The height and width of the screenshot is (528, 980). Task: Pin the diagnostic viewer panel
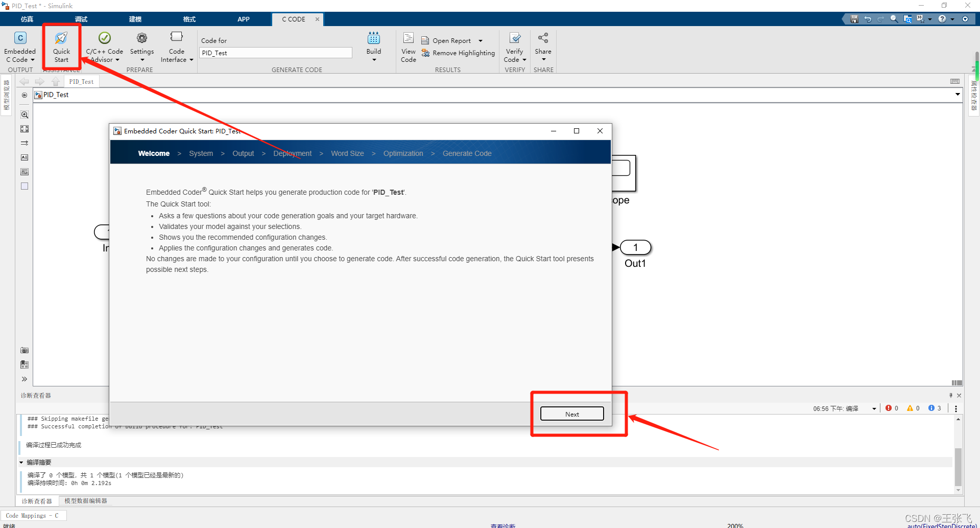pos(951,395)
